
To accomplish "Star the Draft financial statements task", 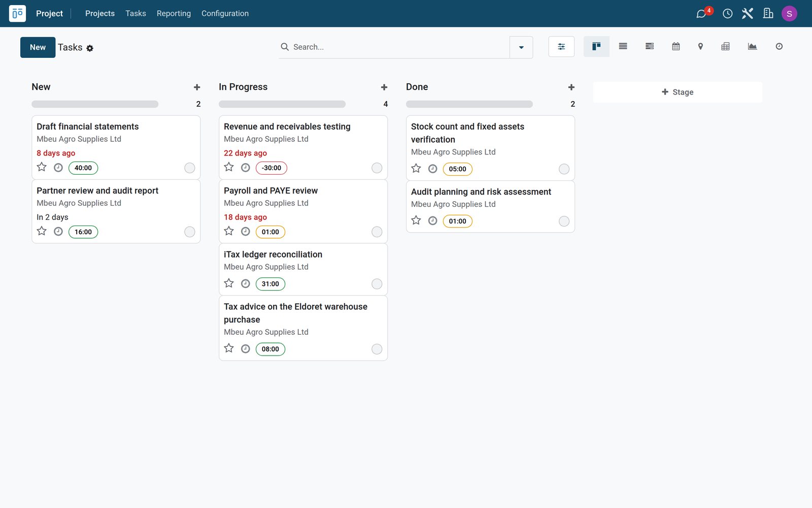I will coord(42,167).
